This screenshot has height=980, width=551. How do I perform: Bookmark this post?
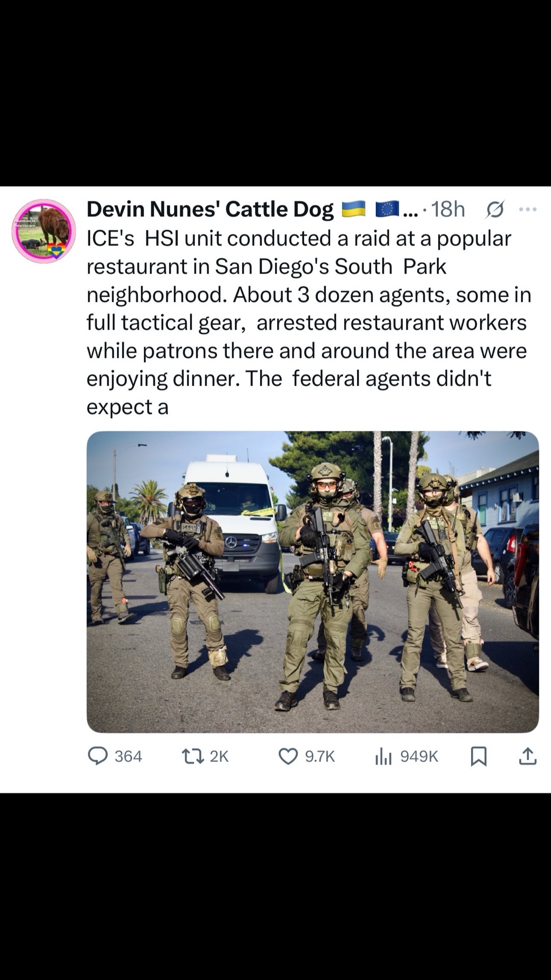[479, 757]
